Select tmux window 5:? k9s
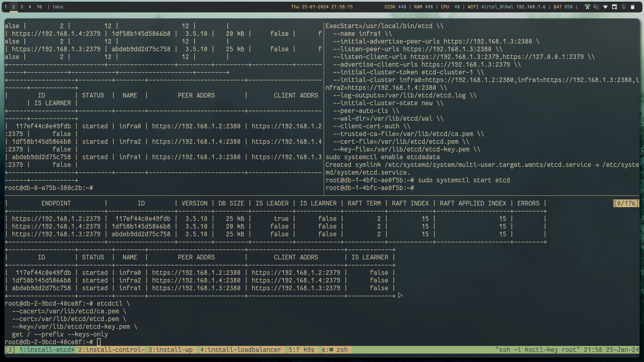This screenshot has height=362, width=644. click(x=301, y=350)
